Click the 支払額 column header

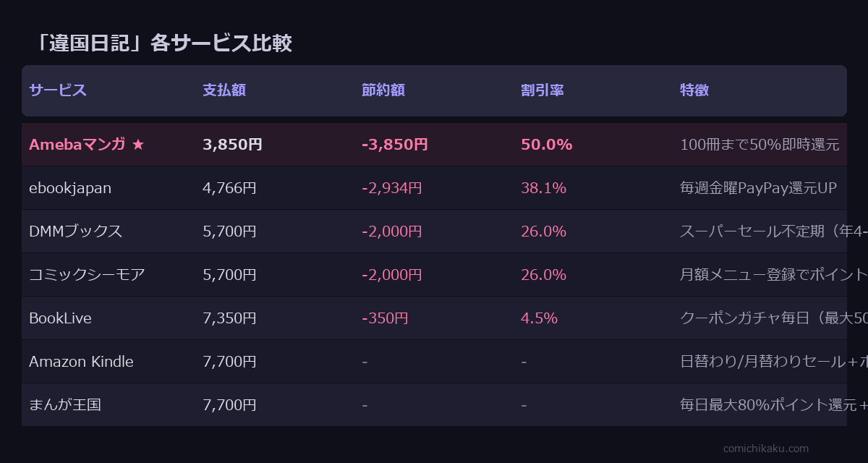pos(224,90)
